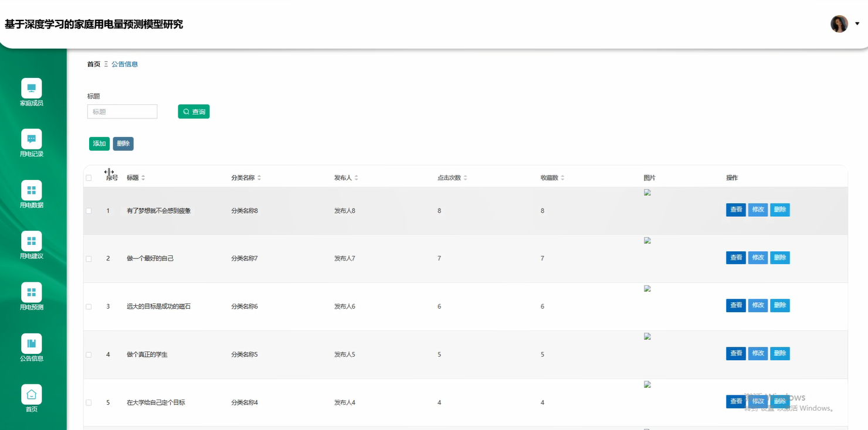Open the 用电记录 sidebar icon
This screenshot has height=430, width=868.
(x=32, y=139)
